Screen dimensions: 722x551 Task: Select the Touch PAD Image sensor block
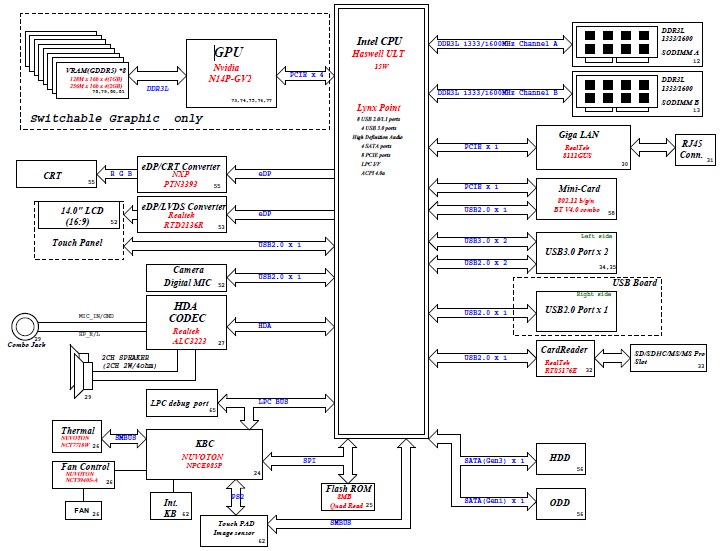coord(234,531)
